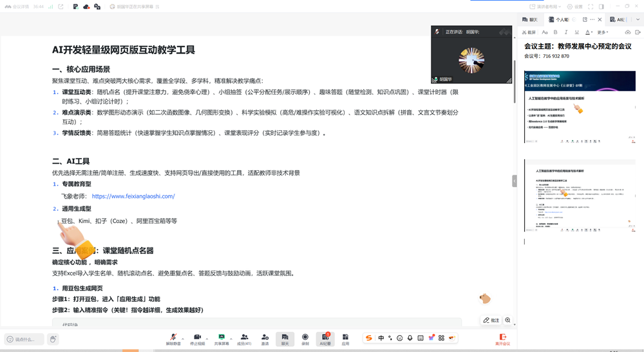Select the personal notes tab
Viewport: 644px width, 352px height.
[558, 19]
